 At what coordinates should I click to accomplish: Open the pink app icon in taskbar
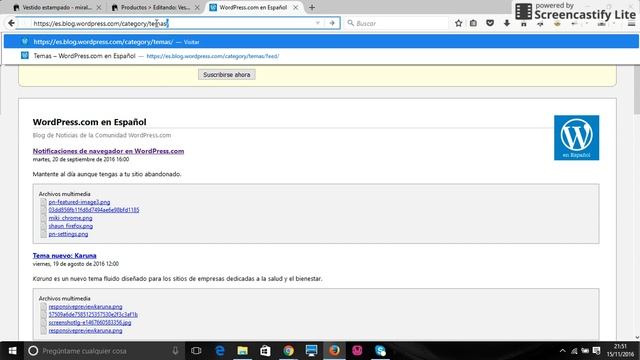click(x=357, y=351)
